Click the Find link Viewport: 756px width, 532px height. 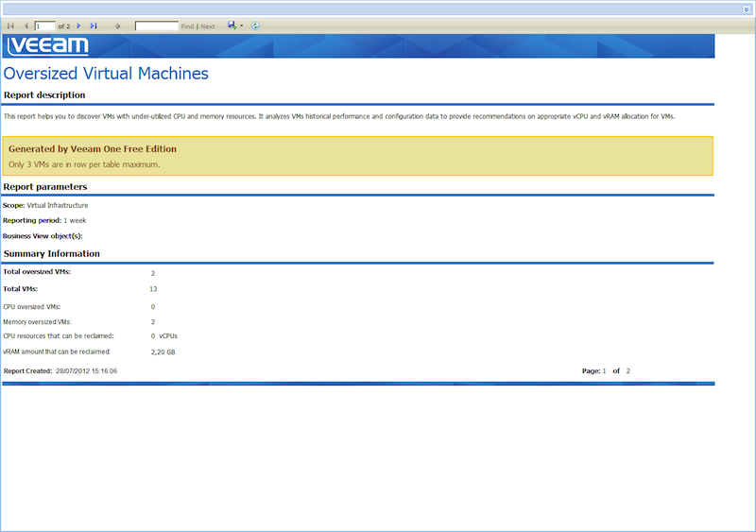[187, 26]
